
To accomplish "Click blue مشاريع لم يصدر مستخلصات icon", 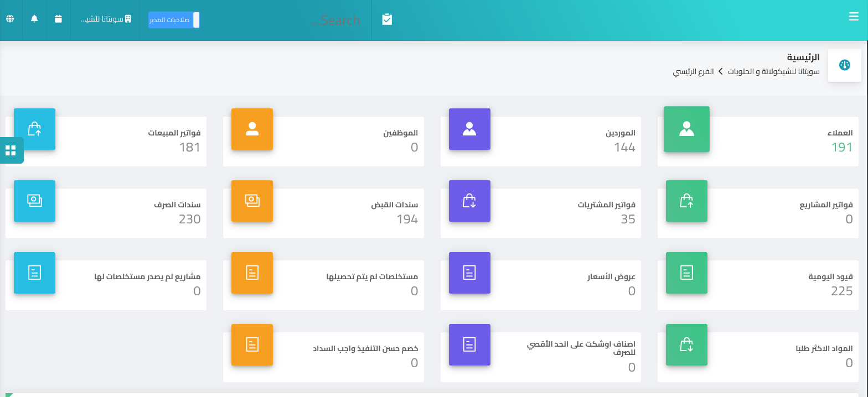I will click(x=34, y=273).
